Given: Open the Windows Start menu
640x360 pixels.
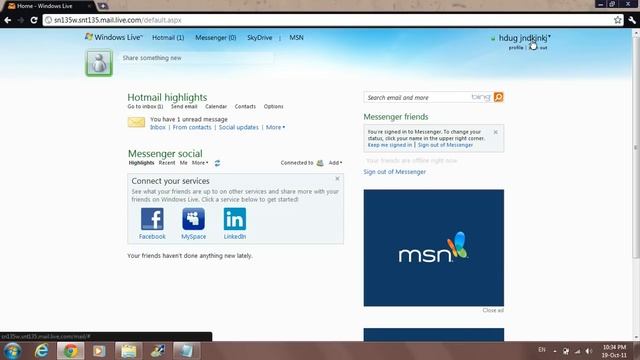Looking at the screenshot, I should (x=12, y=351).
